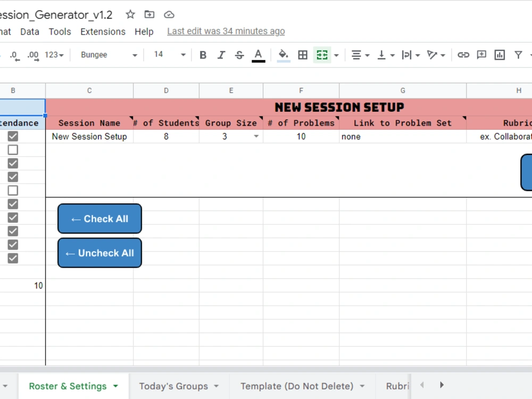Insert a chart
The height and width of the screenshot is (399, 532).
[500, 55]
